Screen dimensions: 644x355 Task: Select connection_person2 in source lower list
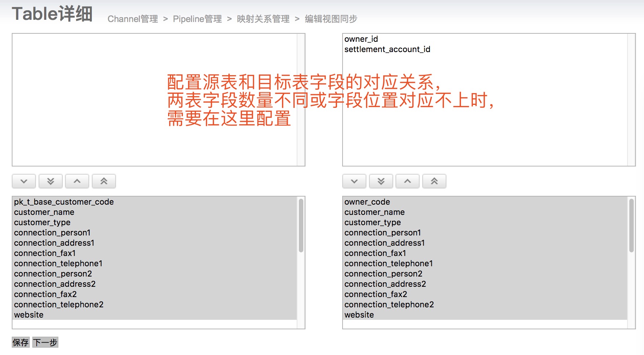(155, 274)
